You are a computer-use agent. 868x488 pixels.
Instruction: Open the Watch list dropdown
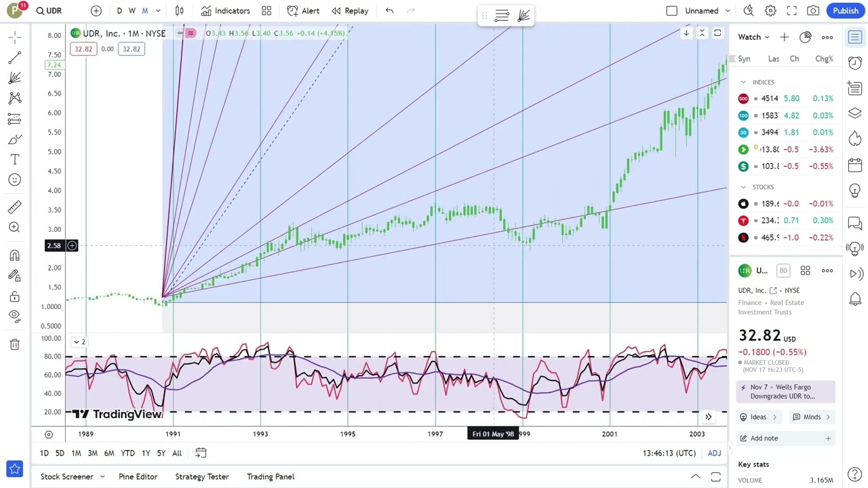(x=753, y=37)
